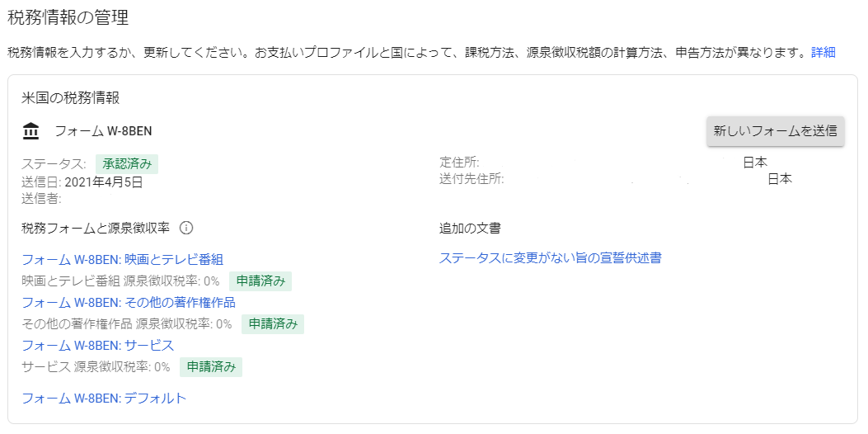This screenshot has height=434, width=868.
Task: Click the 申請済み badge for サービス
Action: coord(211,366)
